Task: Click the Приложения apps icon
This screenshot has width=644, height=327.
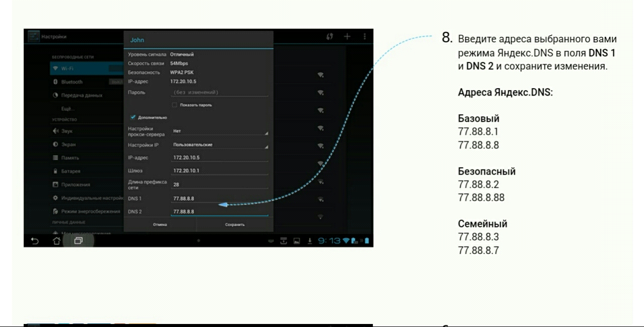Action: pos(56,185)
